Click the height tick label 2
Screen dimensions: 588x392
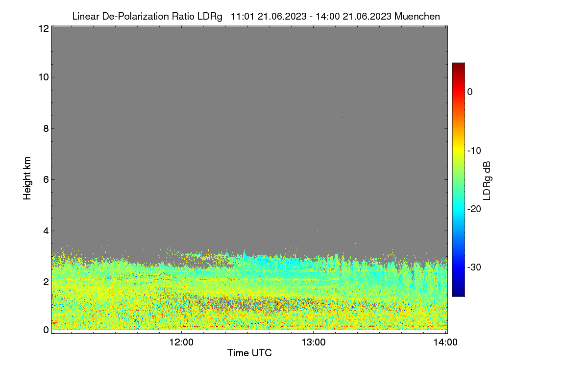[x=46, y=281]
